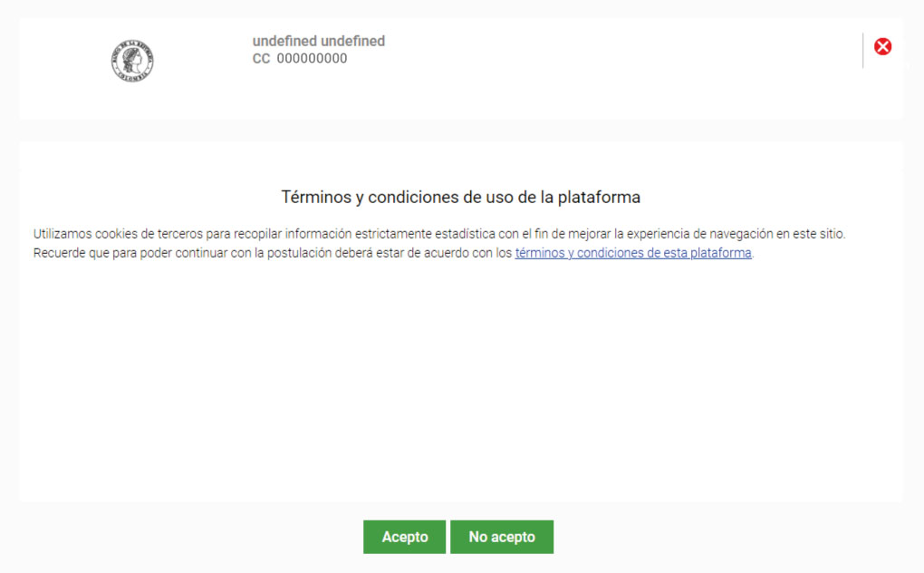Click the Términos y condiciones heading

click(x=462, y=197)
